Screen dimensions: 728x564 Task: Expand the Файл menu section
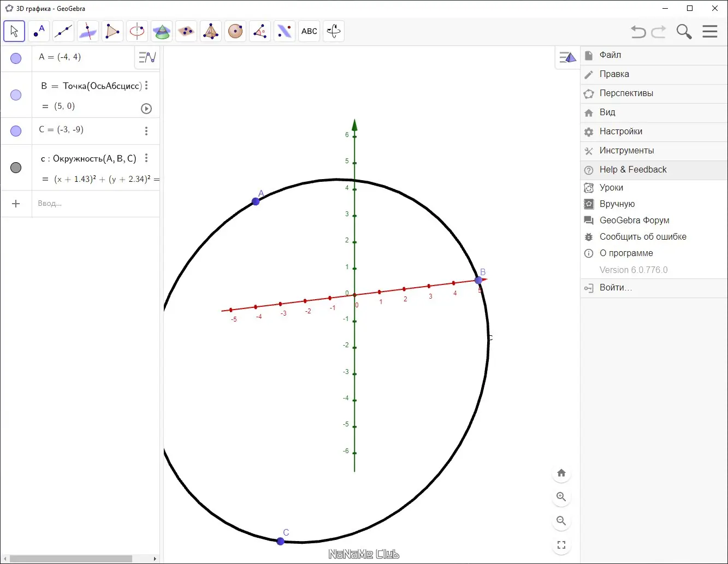click(x=654, y=55)
